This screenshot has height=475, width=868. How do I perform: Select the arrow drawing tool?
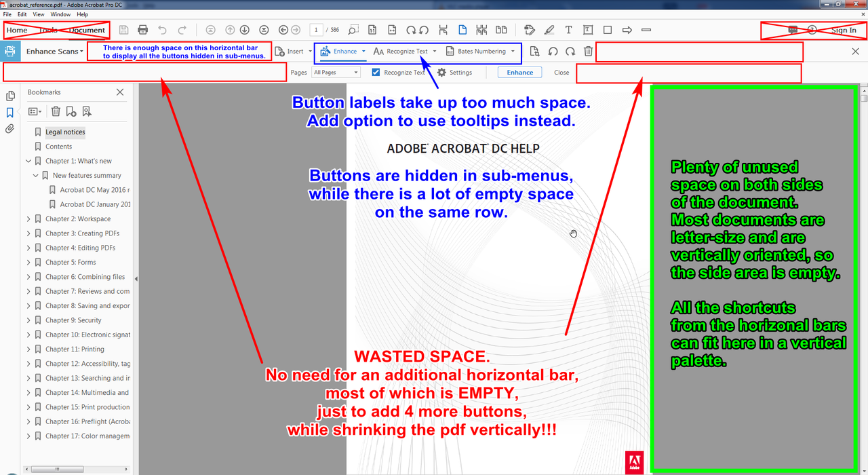pyautogui.click(x=627, y=30)
